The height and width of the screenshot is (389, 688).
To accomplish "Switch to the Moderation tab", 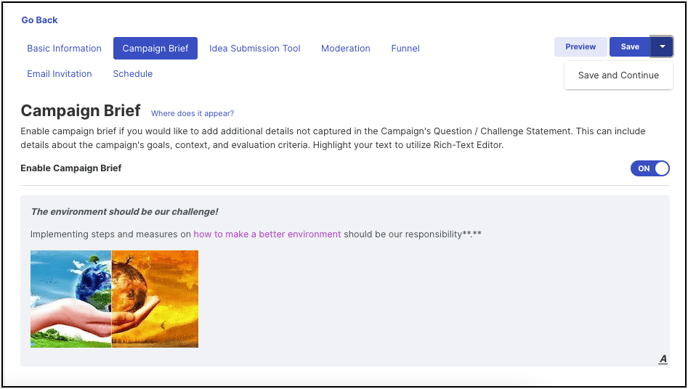I will 346,48.
